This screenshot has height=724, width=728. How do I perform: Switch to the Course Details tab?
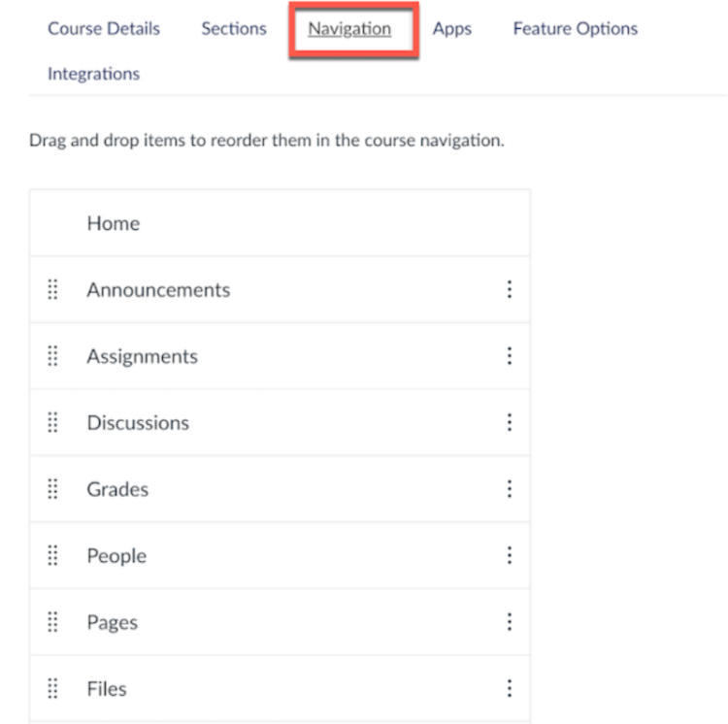pyautogui.click(x=104, y=28)
